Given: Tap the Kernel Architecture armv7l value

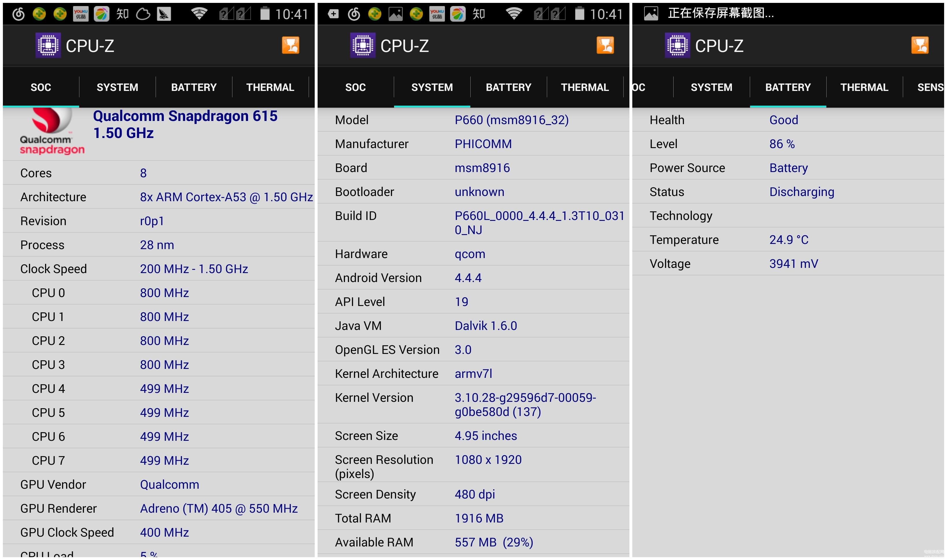Looking at the screenshot, I should point(473,373).
